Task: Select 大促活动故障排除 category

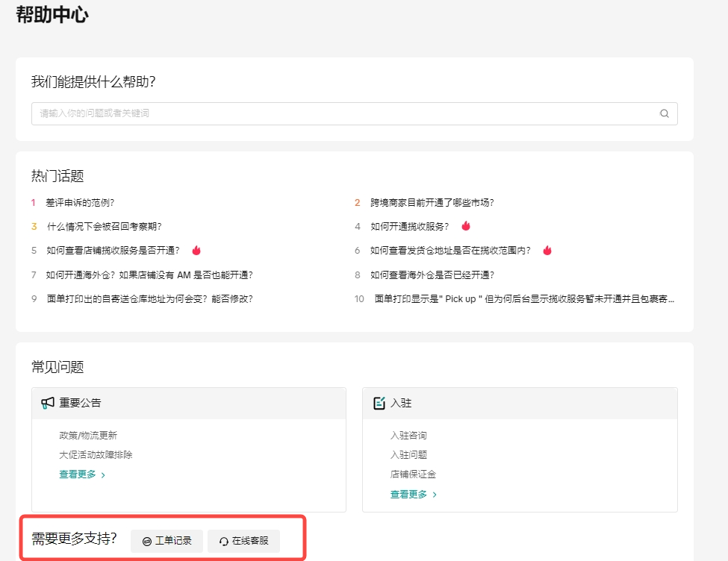Action: click(96, 454)
